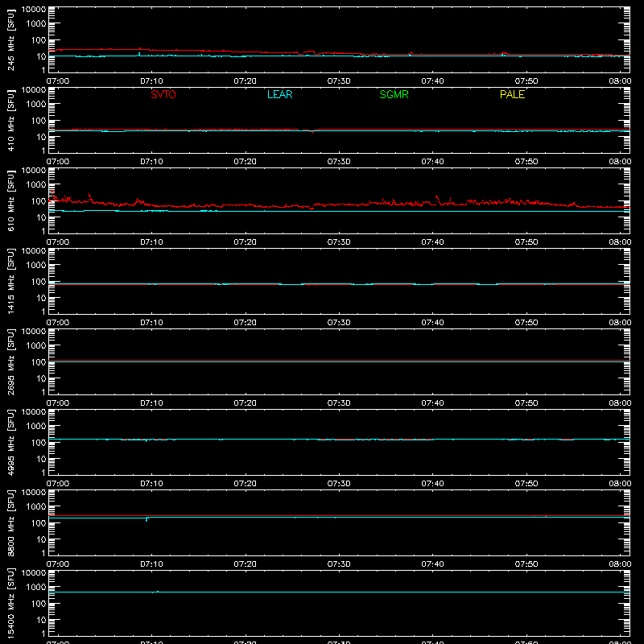Click the 1000 y-tick of the 15400 MHz panel
Screen dimensions: 644x644
(x=36, y=588)
